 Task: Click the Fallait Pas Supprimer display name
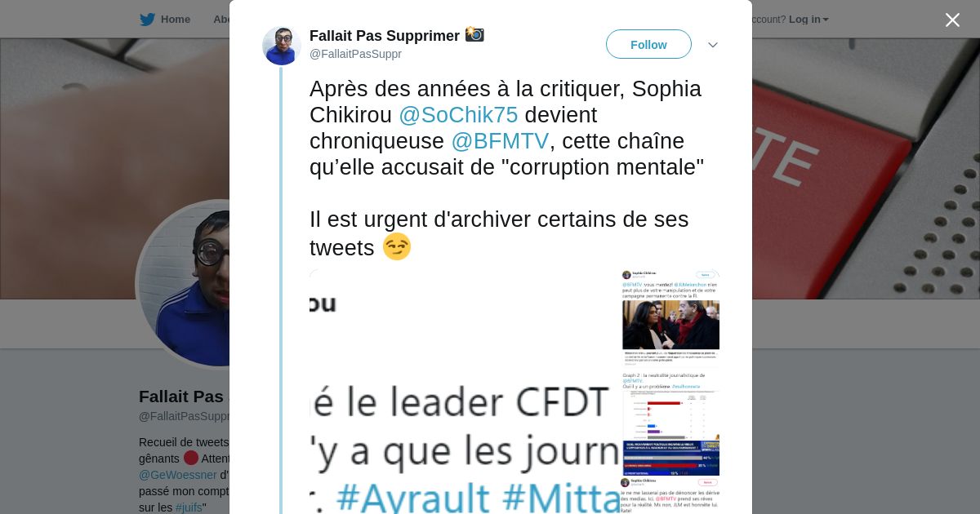[384, 36]
